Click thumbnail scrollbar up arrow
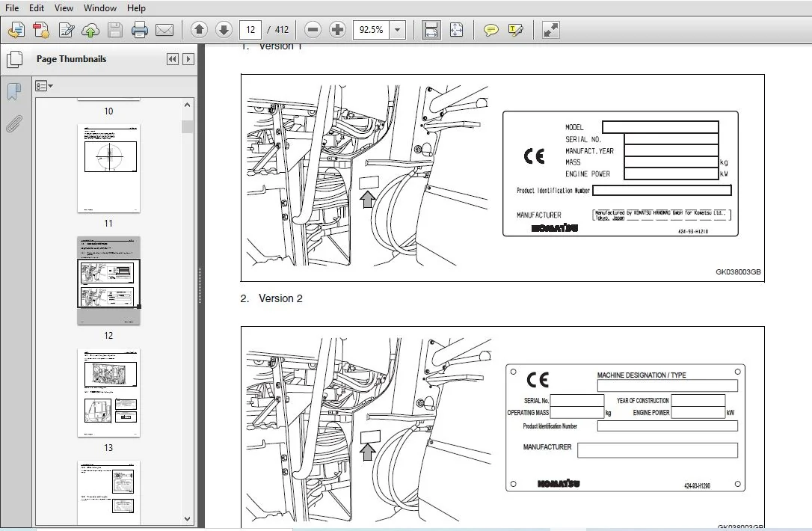Image resolution: width=812 pixels, height=531 pixels. [187, 105]
